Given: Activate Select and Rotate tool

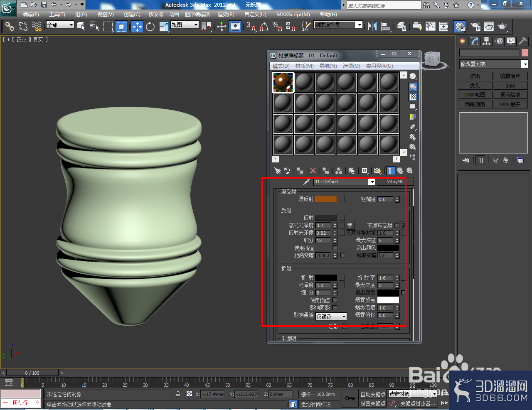Looking at the screenshot, I should (x=150, y=27).
